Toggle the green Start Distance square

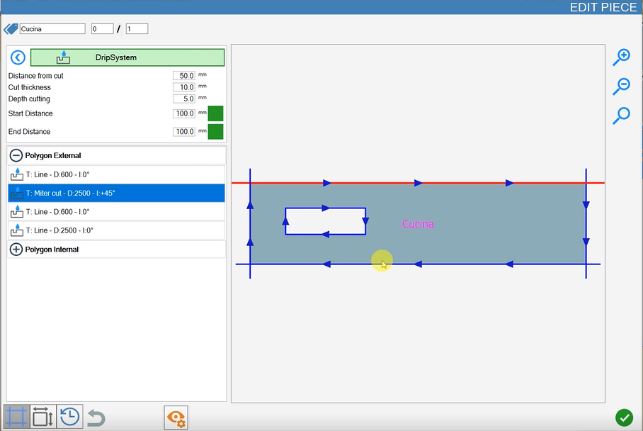click(216, 114)
